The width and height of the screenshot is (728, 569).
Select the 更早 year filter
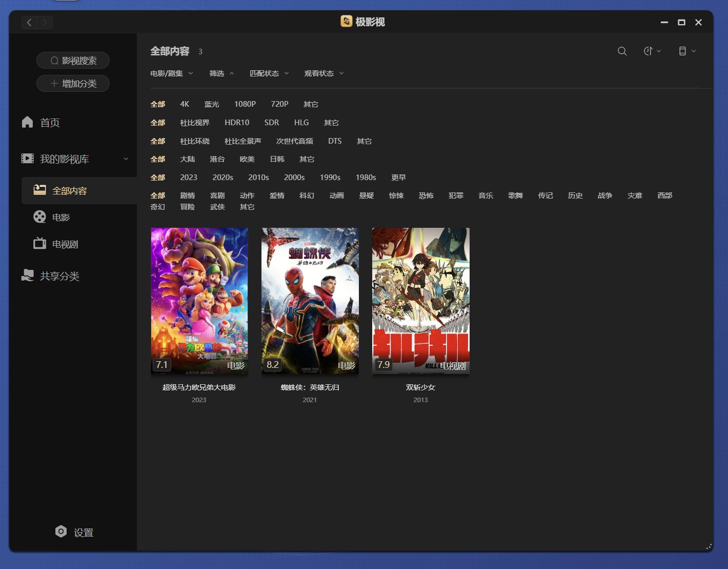398,178
